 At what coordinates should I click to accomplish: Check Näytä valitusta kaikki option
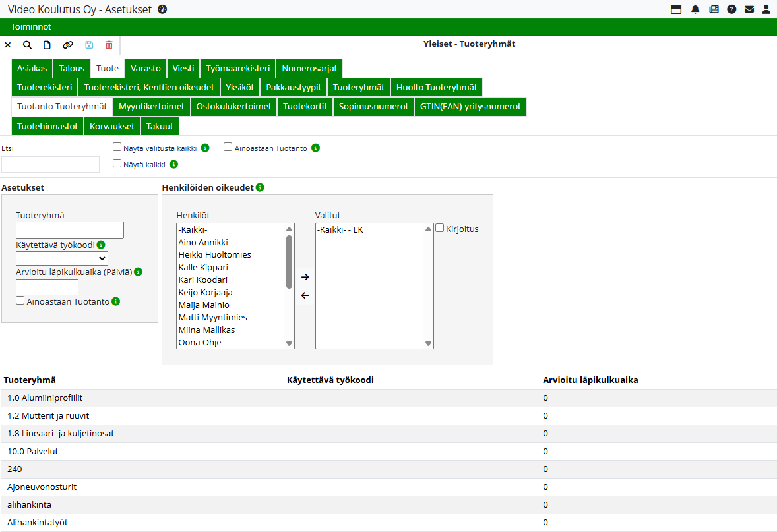pyautogui.click(x=117, y=148)
